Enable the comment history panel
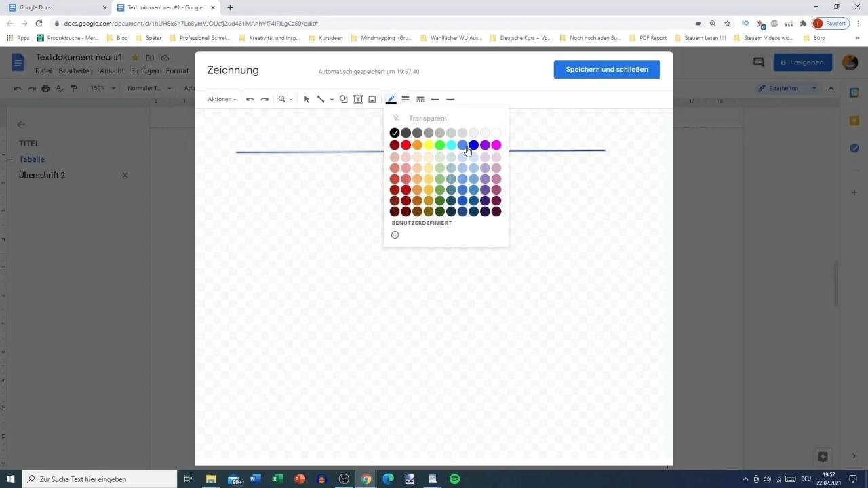 [757, 62]
